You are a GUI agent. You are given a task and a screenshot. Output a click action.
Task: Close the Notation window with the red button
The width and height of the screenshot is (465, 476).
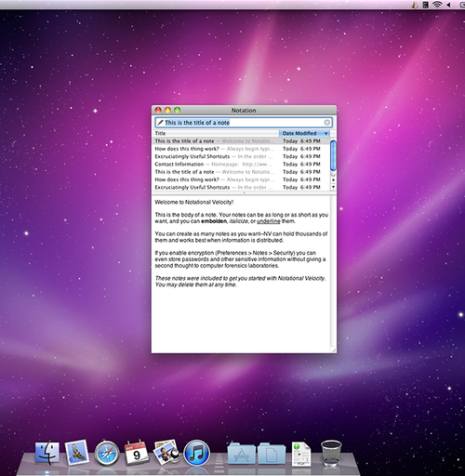click(x=158, y=110)
